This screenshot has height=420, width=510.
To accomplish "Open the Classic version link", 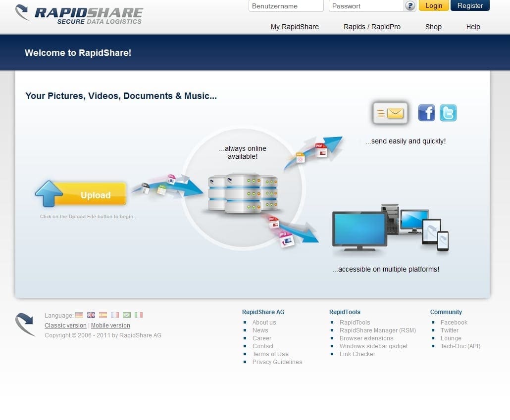I will coord(65,326).
